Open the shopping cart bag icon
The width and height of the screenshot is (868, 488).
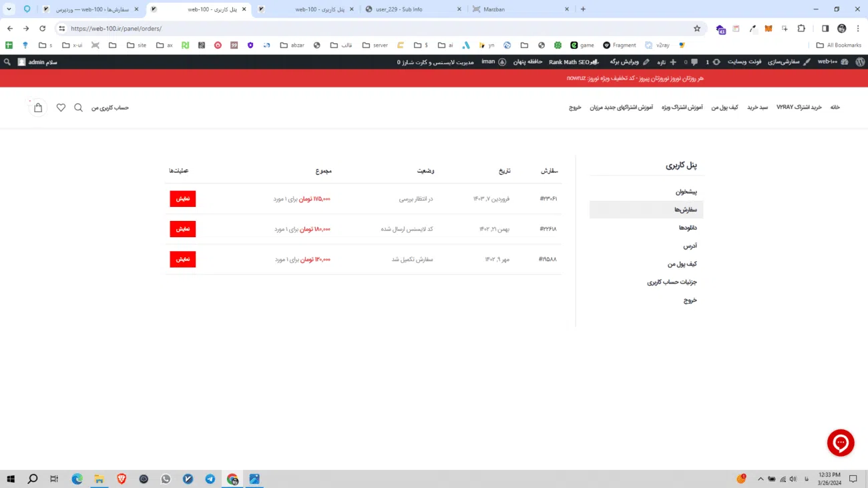(x=38, y=107)
